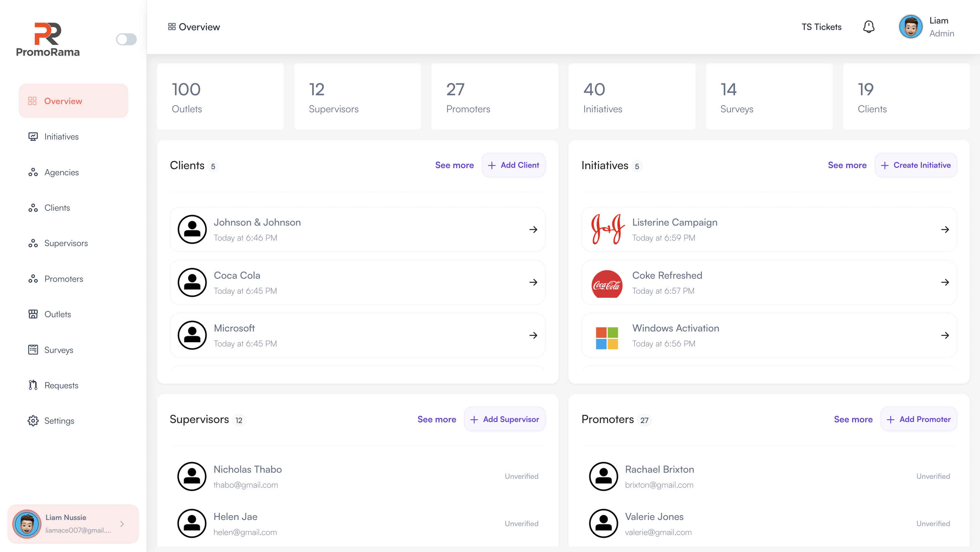Click the Liam admin avatar in header
The height and width of the screenshot is (552, 980).
click(x=910, y=27)
